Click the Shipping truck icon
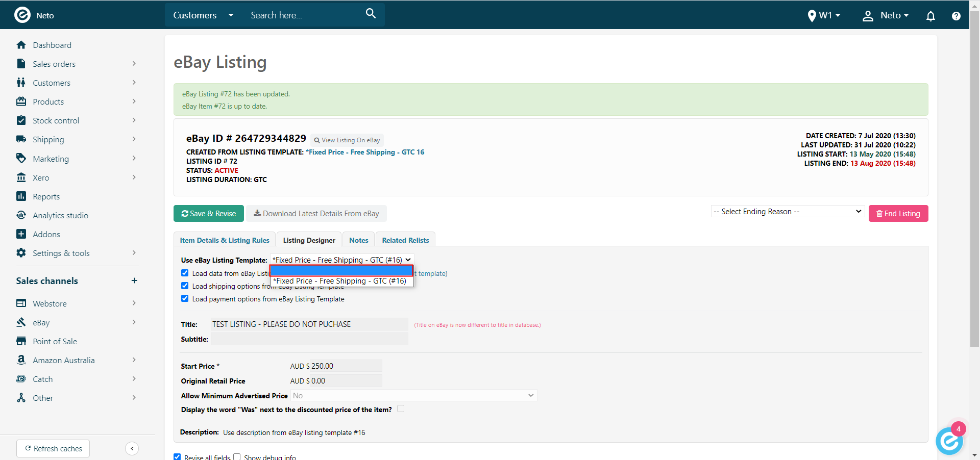The image size is (980, 460). point(21,139)
